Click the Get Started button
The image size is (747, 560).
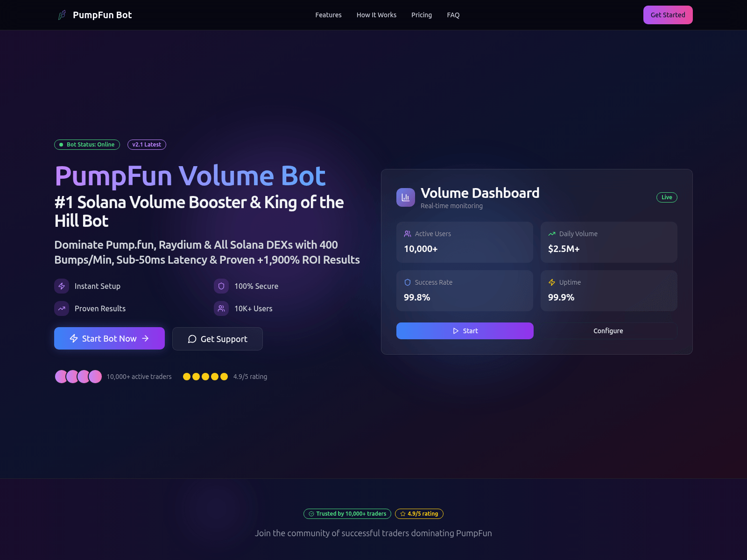[x=668, y=15]
